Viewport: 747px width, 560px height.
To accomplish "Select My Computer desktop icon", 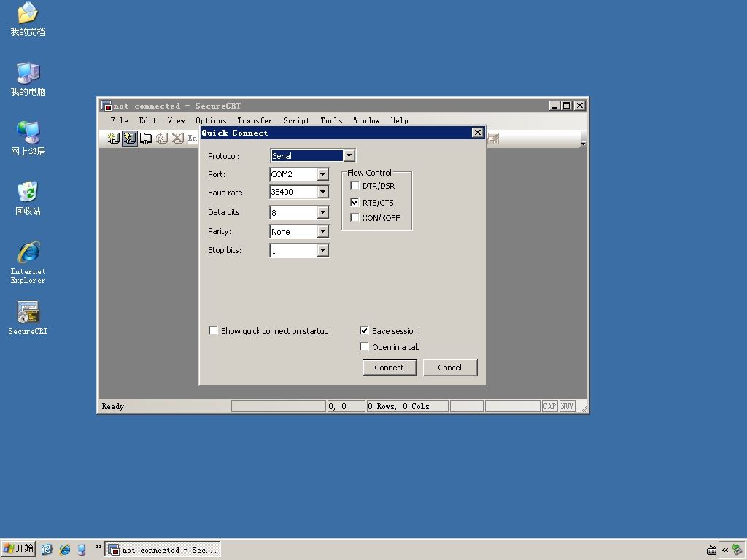I will 28,79.
